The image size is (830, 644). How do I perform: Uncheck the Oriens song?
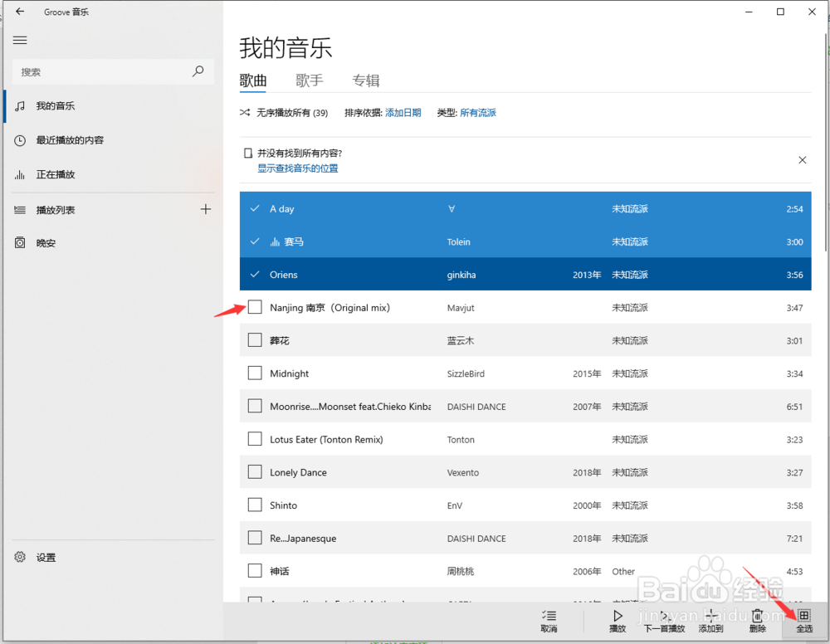[255, 274]
